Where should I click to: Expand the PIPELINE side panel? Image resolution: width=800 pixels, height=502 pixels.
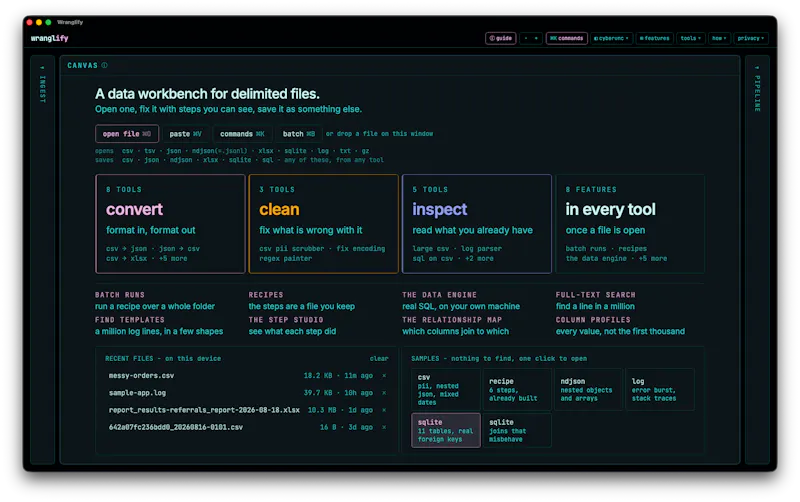tap(757, 259)
